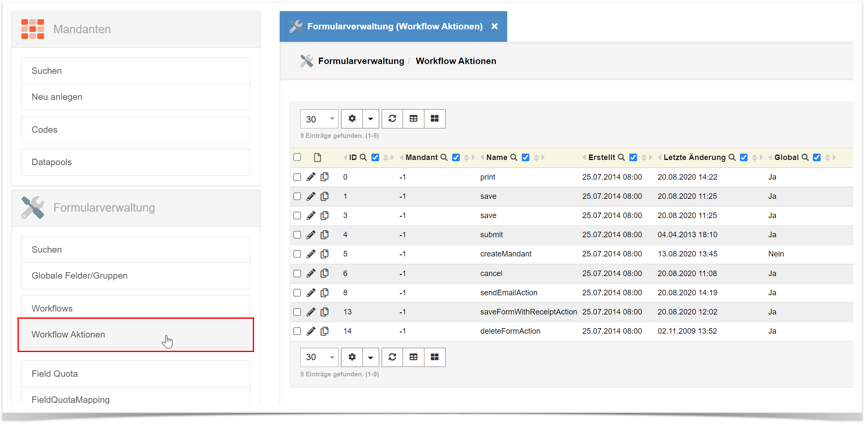Click the Formularverwaltung breadcrumb link
This screenshot has width=868, height=425.
coord(361,61)
